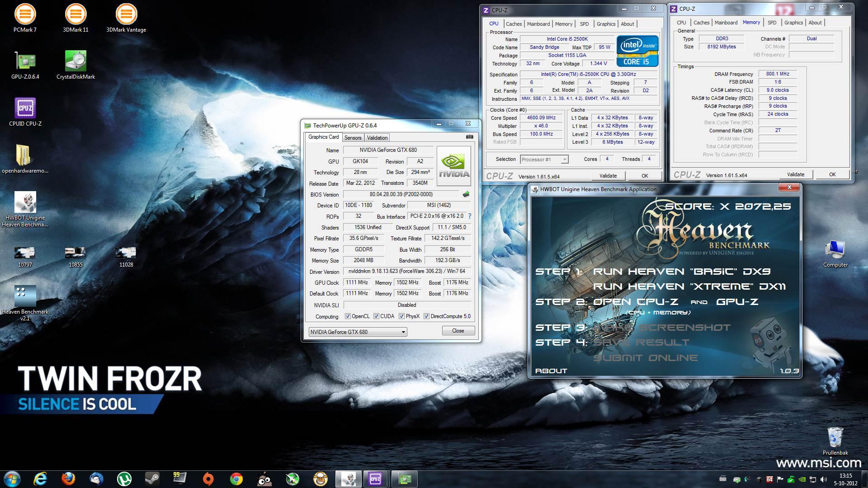This screenshot has width=868, height=488.
Task: Open the volume speaker tray icon
Action: coord(824,479)
